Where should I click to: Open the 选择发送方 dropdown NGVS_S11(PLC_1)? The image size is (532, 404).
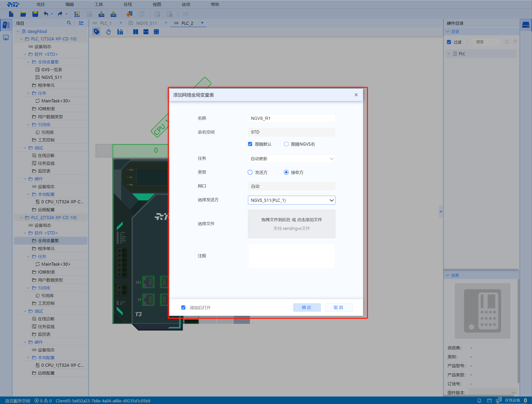291,200
